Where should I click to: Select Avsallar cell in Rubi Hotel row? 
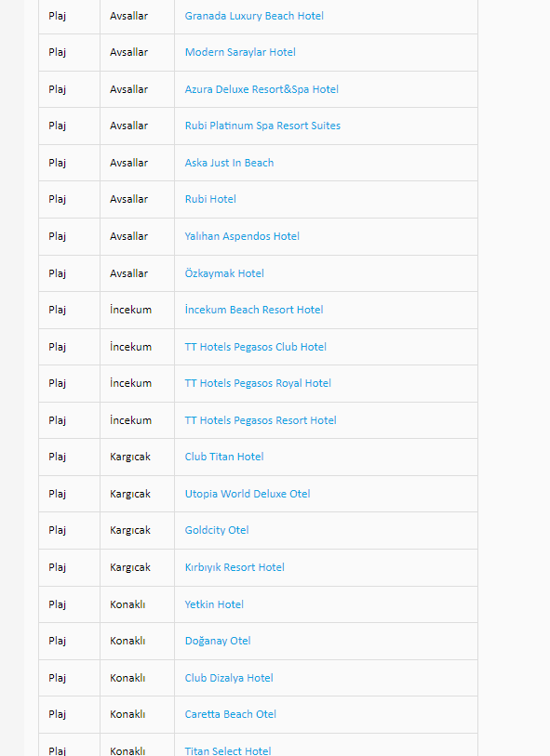[137, 199]
